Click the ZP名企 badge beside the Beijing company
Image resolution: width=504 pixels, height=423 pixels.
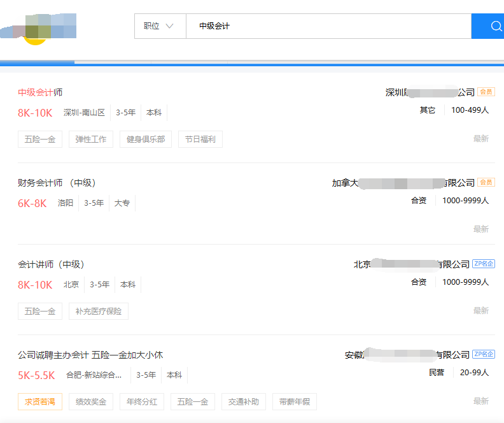pos(484,264)
